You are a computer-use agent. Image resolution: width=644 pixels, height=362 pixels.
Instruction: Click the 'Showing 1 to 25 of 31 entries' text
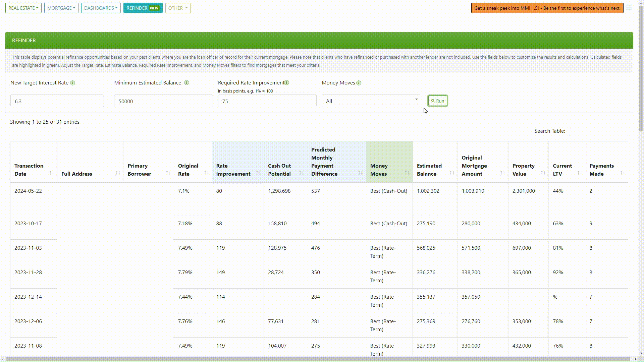(45, 122)
